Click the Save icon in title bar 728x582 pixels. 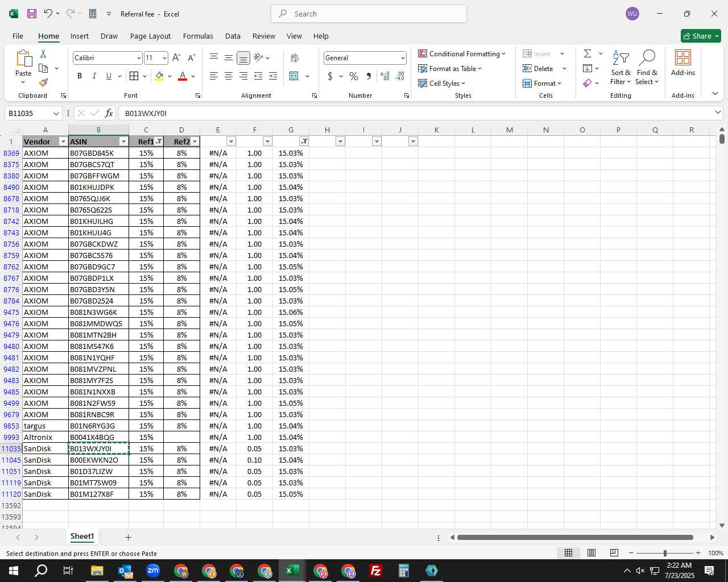tap(32, 14)
